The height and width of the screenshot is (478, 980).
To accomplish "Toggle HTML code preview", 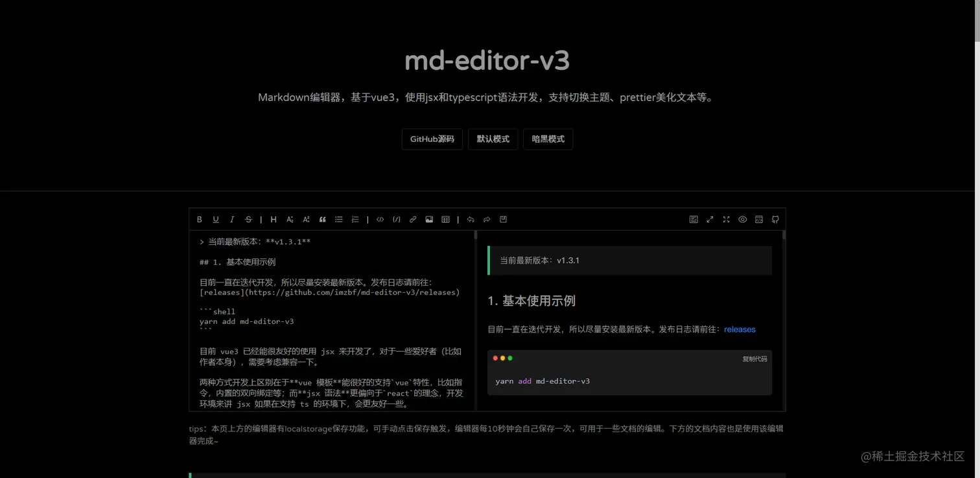I will coord(759,220).
